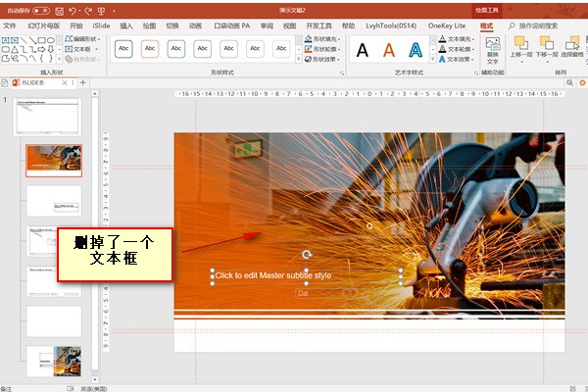Apply the orange A WordArt style
This screenshot has height=392, width=588.
click(389, 49)
